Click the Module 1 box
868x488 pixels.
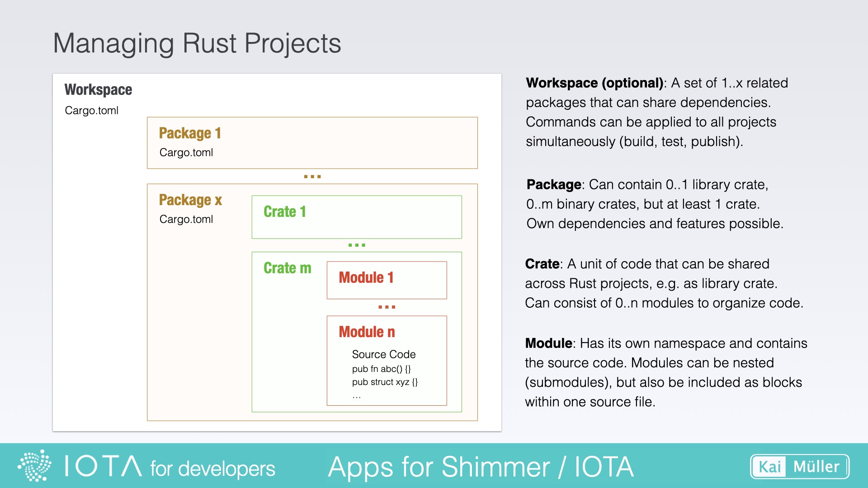tap(386, 279)
